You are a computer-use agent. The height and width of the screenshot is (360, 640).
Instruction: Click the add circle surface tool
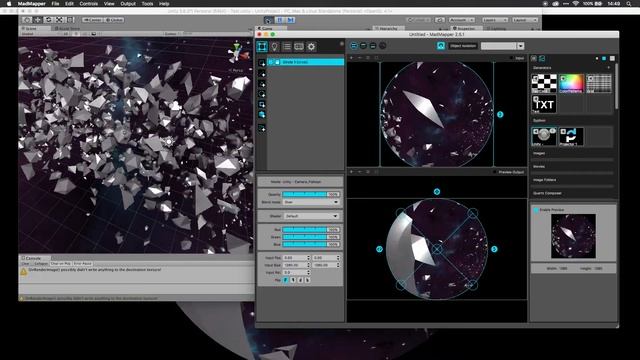tap(262, 94)
